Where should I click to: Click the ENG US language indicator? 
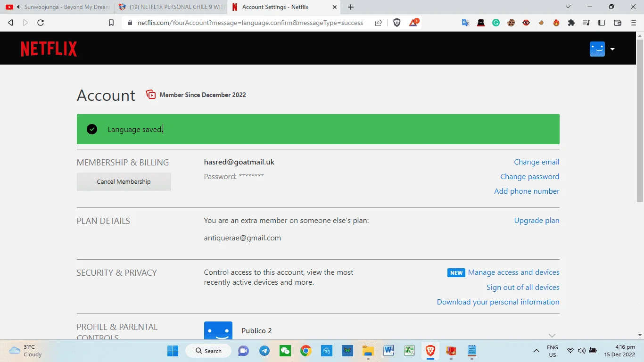point(552,351)
